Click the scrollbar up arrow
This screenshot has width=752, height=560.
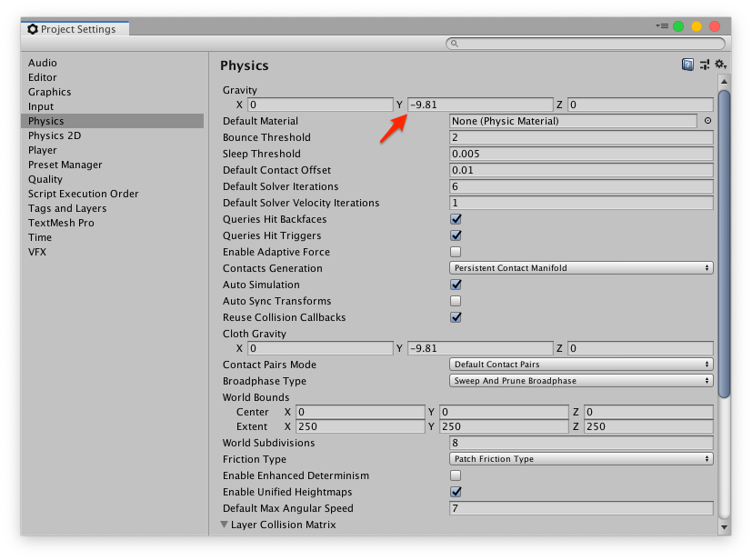coord(724,80)
